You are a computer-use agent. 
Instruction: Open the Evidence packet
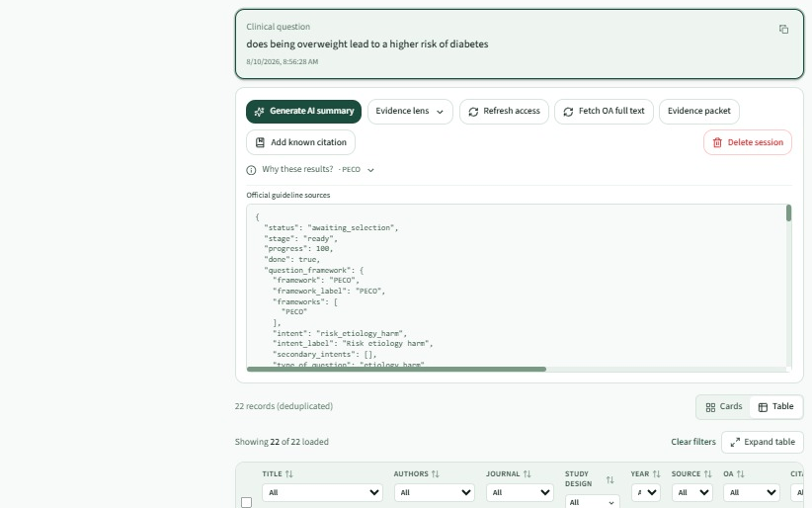pos(699,112)
